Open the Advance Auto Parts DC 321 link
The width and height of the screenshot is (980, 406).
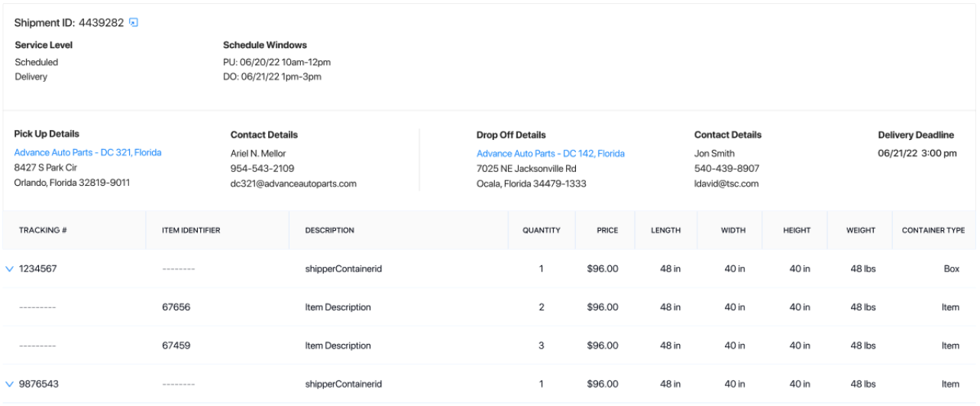click(88, 153)
